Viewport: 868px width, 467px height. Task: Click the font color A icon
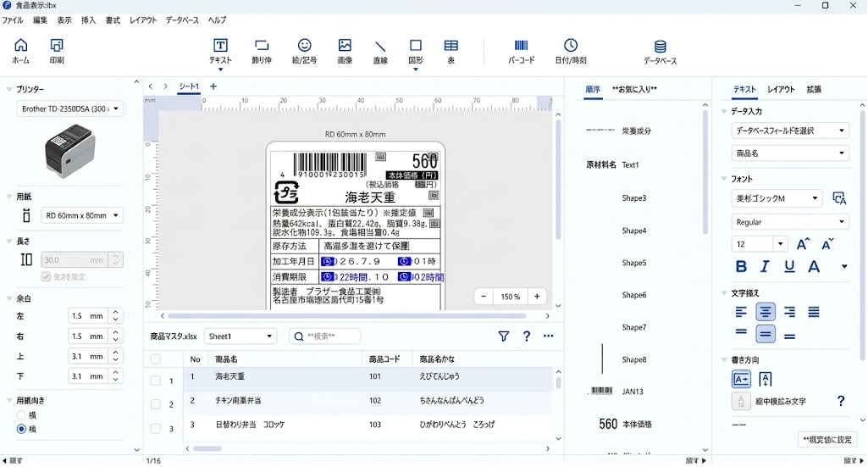[814, 266]
